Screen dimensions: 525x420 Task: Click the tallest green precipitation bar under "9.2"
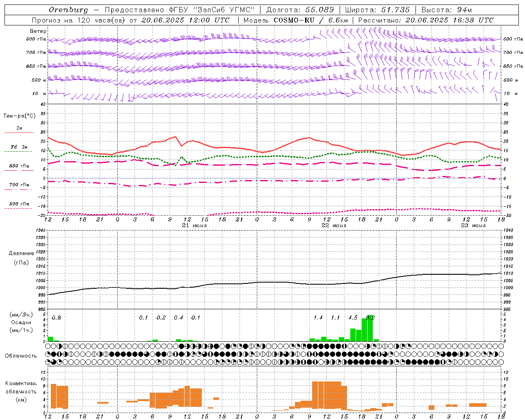[370, 328]
